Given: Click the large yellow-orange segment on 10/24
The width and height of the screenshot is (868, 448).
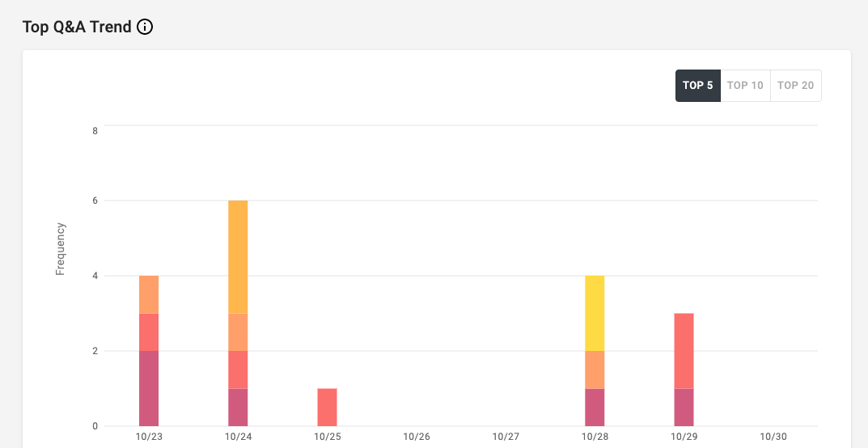Looking at the screenshot, I should pos(238,256).
